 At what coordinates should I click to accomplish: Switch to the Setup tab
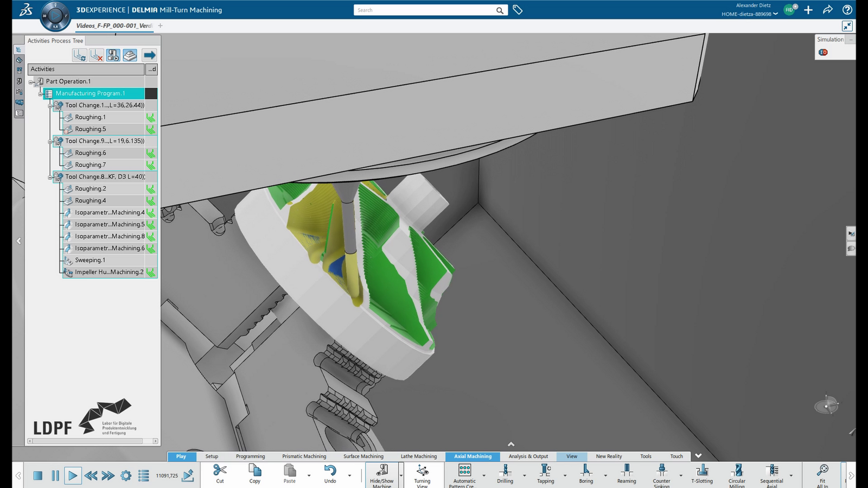(212, 457)
